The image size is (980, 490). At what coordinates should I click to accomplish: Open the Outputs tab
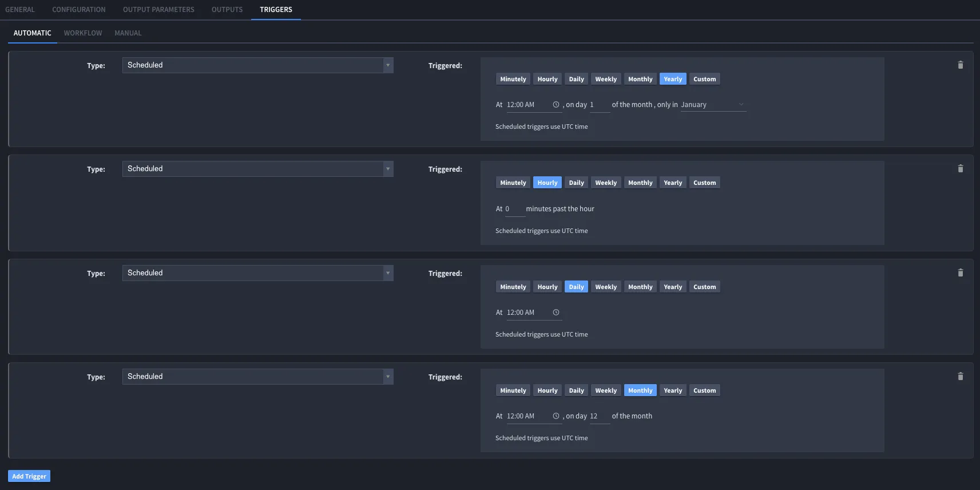(x=227, y=10)
